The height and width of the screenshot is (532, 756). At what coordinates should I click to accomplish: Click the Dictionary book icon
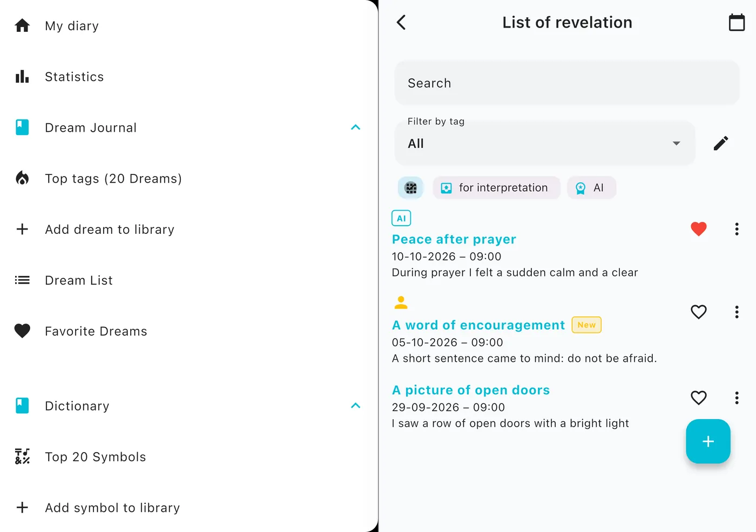click(x=22, y=406)
